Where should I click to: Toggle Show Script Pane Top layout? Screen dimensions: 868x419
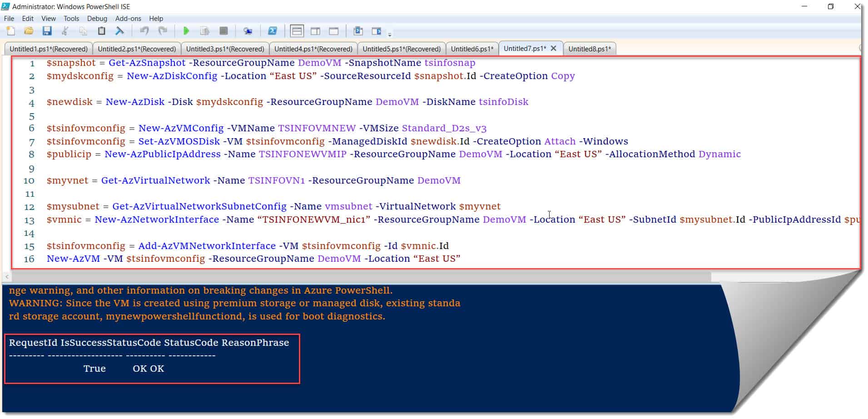[x=297, y=31]
